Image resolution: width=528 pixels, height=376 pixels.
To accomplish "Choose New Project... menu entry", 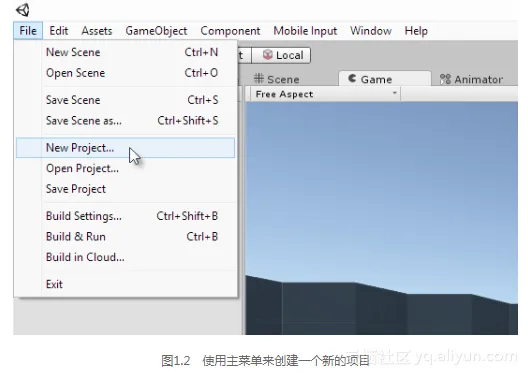I will coord(126,147).
